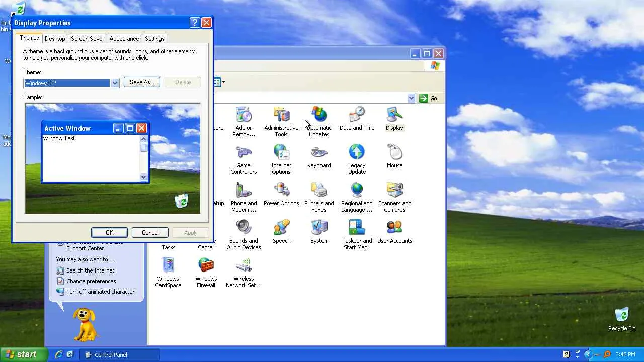Click OK in Display Properties
The image size is (644, 362).
109,233
